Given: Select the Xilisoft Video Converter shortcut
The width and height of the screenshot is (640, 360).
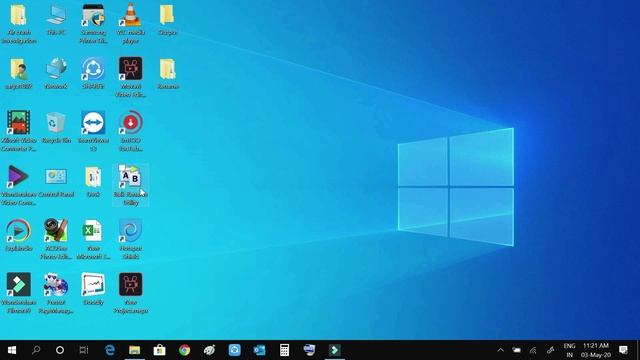Looking at the screenshot, I should pos(18,131).
